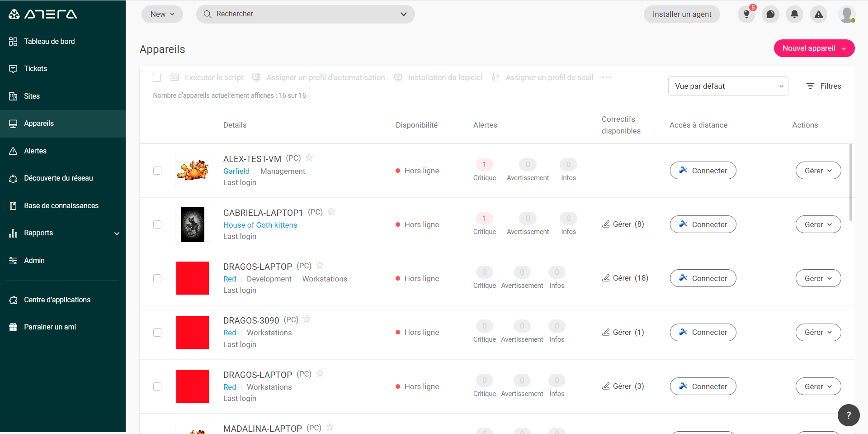
Task: Click critical alert count for ALEX-TEST-VM
Action: (x=484, y=164)
